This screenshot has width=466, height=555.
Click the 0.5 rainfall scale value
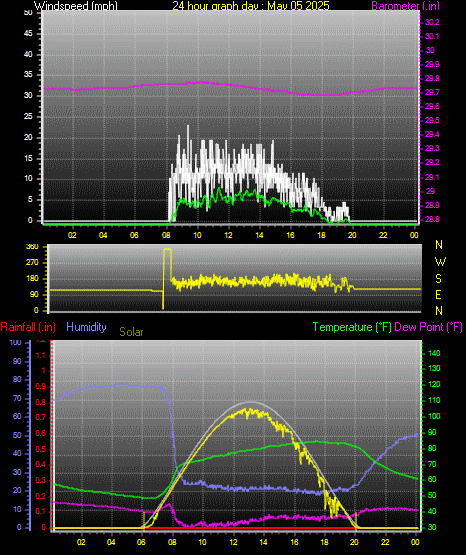[x=41, y=449]
